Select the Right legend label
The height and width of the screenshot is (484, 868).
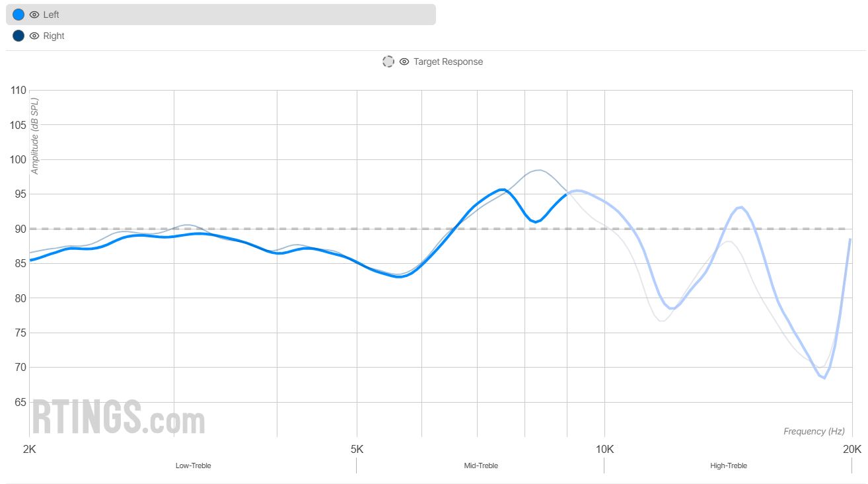pyautogui.click(x=54, y=36)
